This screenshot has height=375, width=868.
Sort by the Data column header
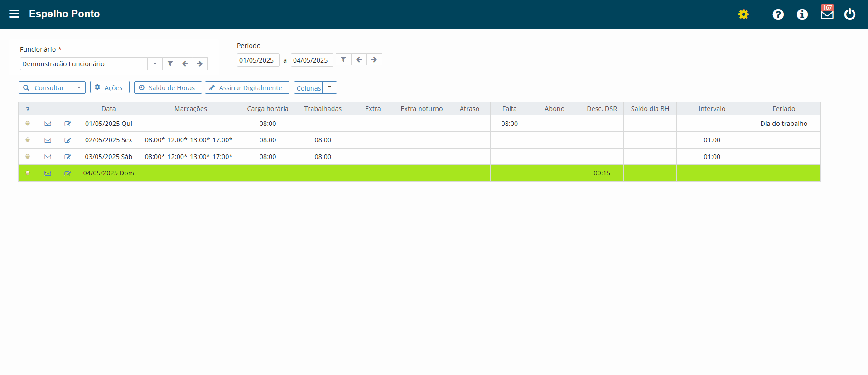coord(109,109)
